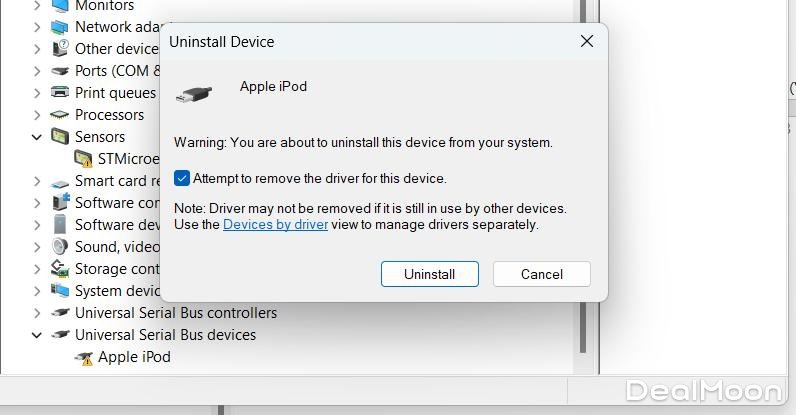Uncheck Attempt to remove the driver checkbox
The image size is (796, 415).
click(181, 178)
